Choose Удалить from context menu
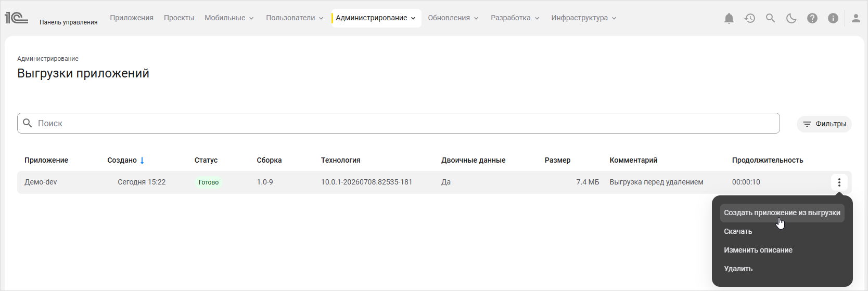Viewport: 868px width, 291px height. tap(738, 269)
